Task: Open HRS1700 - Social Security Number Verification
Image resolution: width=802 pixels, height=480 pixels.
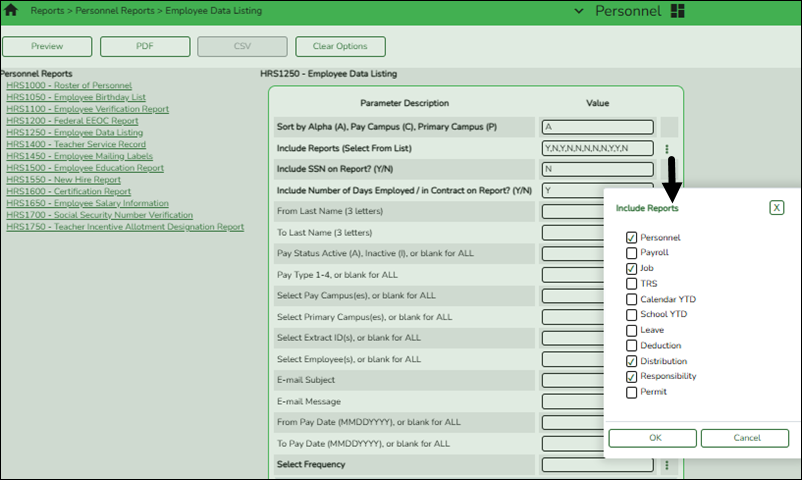Action: 100,215
